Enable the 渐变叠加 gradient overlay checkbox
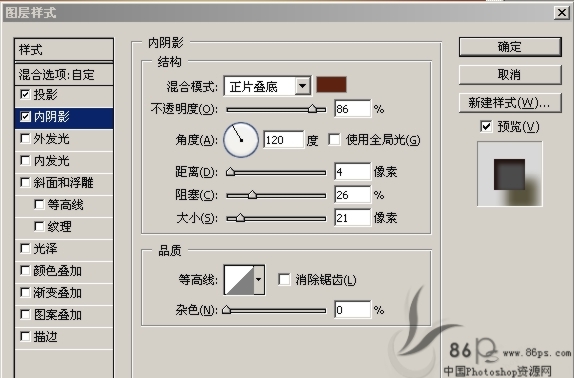574x378 pixels. (x=25, y=292)
